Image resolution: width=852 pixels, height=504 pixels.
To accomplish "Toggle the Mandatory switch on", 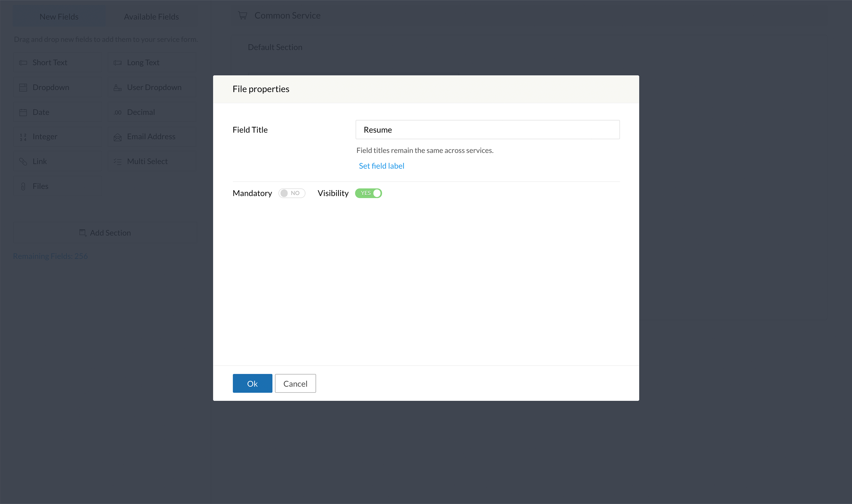I will pos(292,193).
